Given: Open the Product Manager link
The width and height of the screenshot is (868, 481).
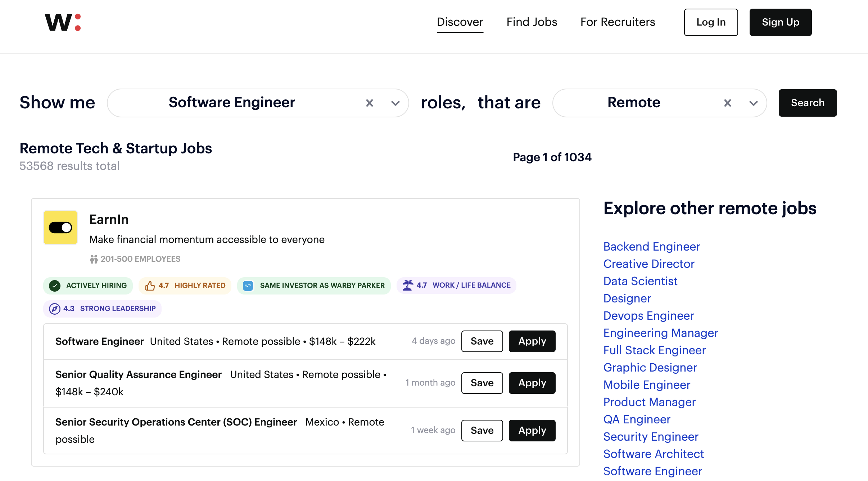Looking at the screenshot, I should coord(649,402).
